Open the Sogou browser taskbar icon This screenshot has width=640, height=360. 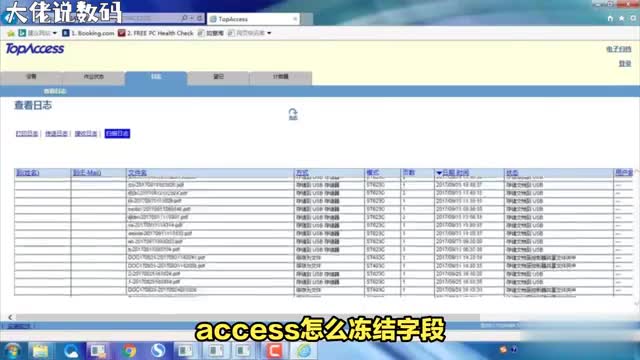click(x=158, y=351)
